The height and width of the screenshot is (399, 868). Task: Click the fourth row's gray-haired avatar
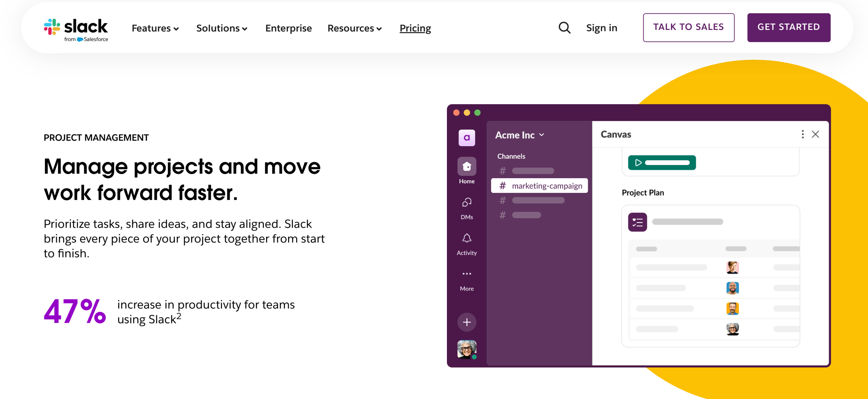click(732, 329)
